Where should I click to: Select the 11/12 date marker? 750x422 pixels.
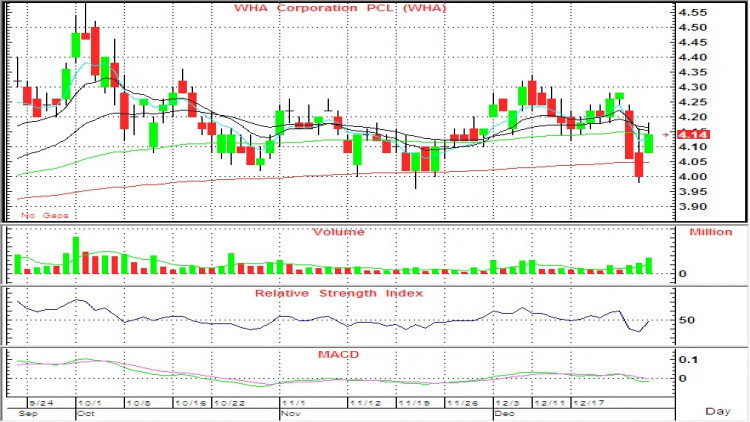point(365,403)
